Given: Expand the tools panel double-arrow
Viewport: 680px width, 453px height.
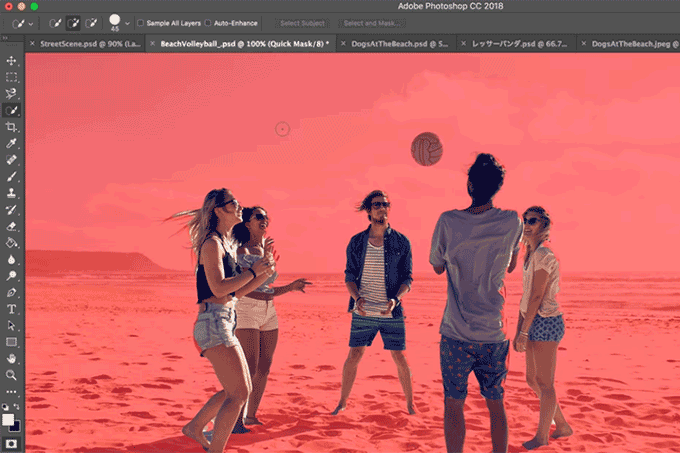Looking at the screenshot, I should pos(6,44).
